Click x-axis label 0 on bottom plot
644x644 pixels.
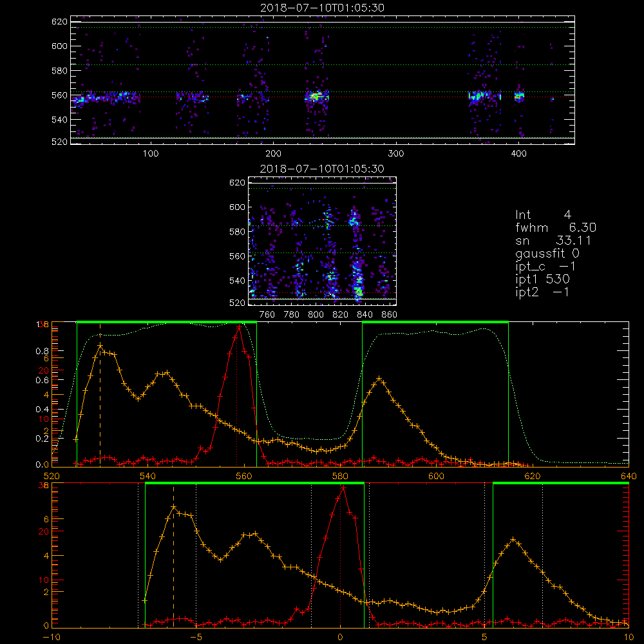tap(340, 638)
